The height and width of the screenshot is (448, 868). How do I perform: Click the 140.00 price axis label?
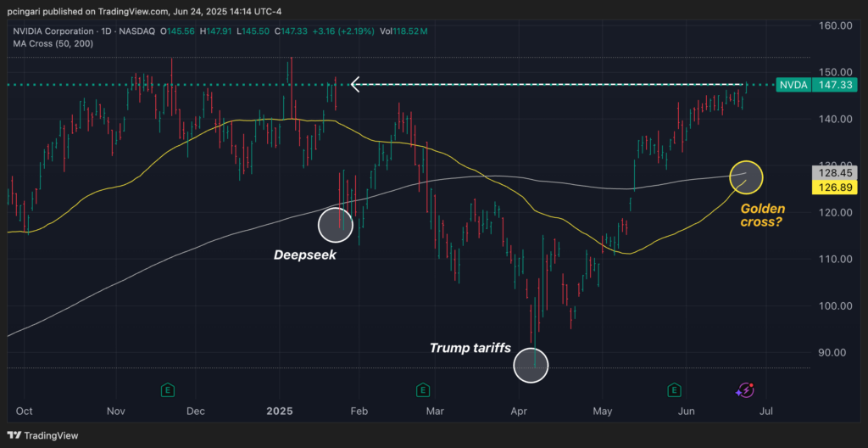pyautogui.click(x=835, y=119)
